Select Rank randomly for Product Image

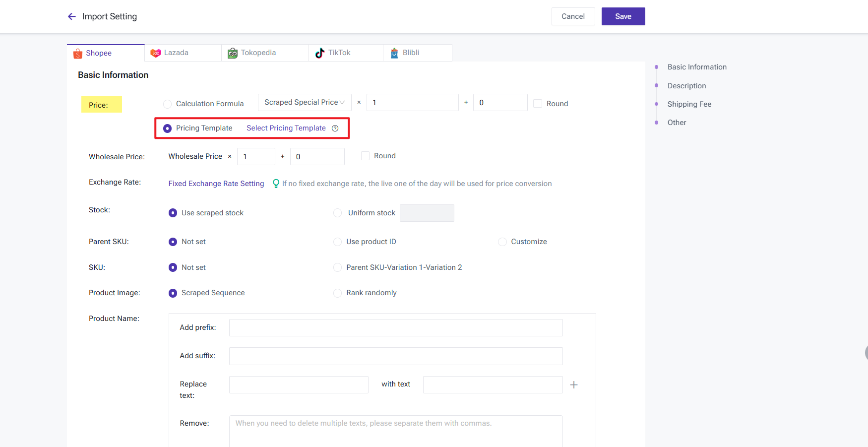(x=338, y=293)
